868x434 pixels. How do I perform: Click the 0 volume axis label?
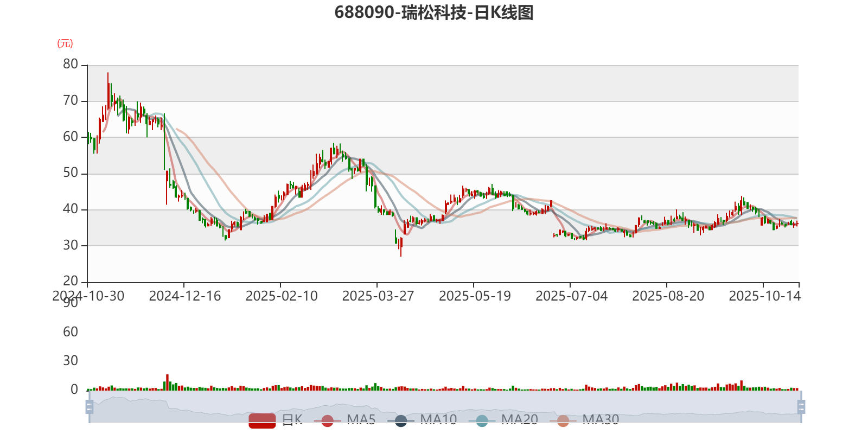click(x=74, y=390)
